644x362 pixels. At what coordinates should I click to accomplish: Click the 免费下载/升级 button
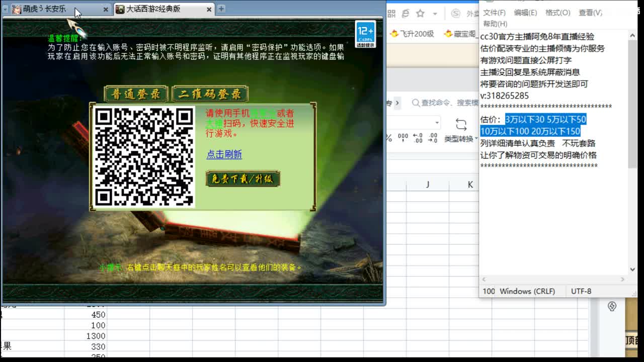(243, 179)
